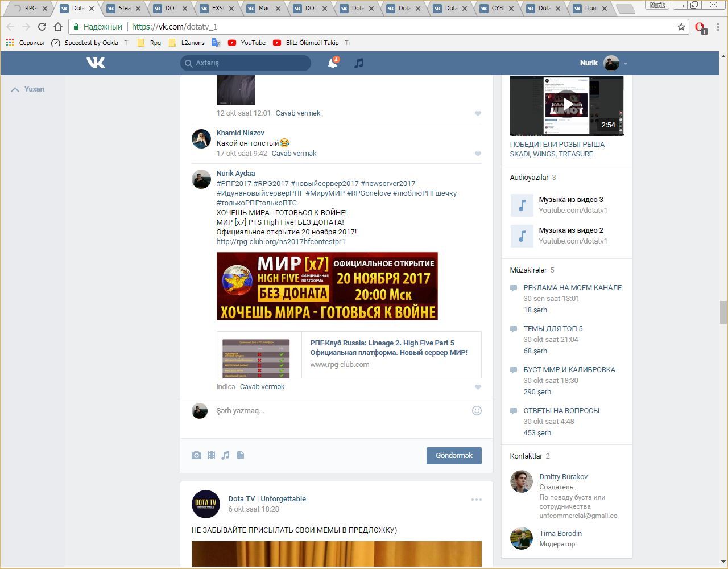The image size is (728, 569).
Task: Attach photo with camera icon
Action: pyautogui.click(x=196, y=455)
